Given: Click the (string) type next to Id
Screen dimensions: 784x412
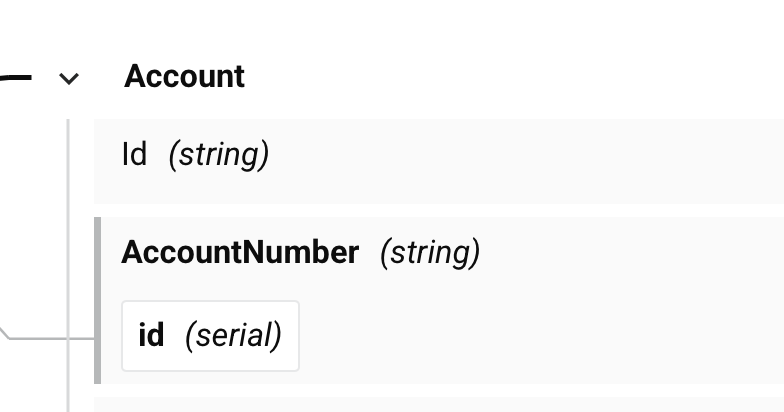Looking at the screenshot, I should coord(219,155).
